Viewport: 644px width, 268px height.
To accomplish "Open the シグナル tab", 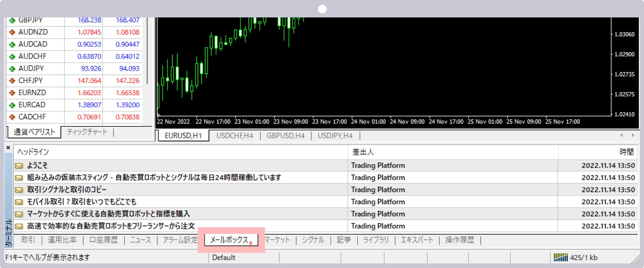I will click(x=313, y=240).
